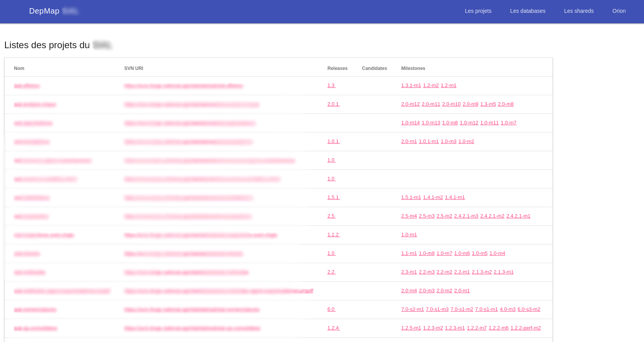Click milestone 1.1-m1 link
The image size is (644, 342).
(x=409, y=253)
